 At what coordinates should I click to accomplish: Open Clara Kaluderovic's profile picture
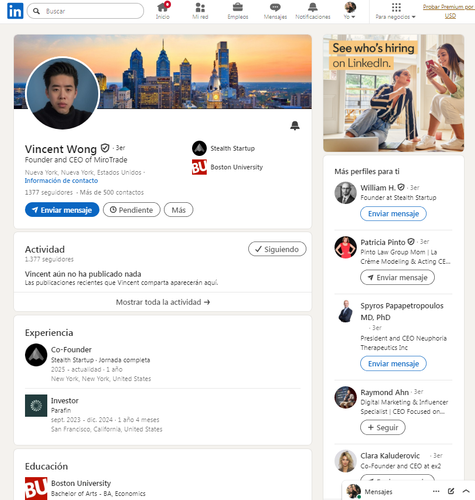point(346,461)
